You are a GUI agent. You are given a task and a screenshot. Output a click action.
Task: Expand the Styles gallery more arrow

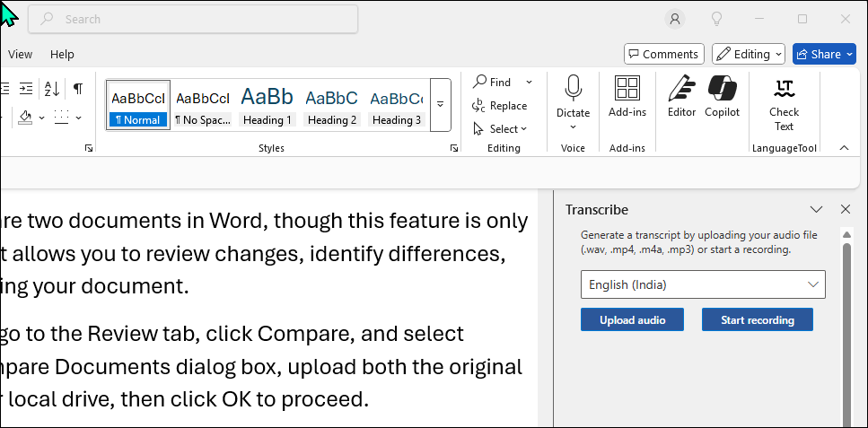[x=440, y=104]
